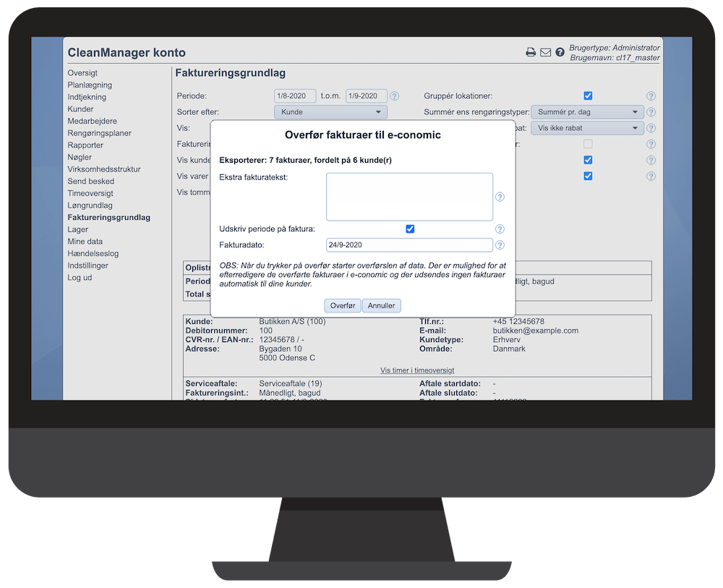The image size is (723, 588).
Task: Click the print icon in header
Action: coord(531,52)
